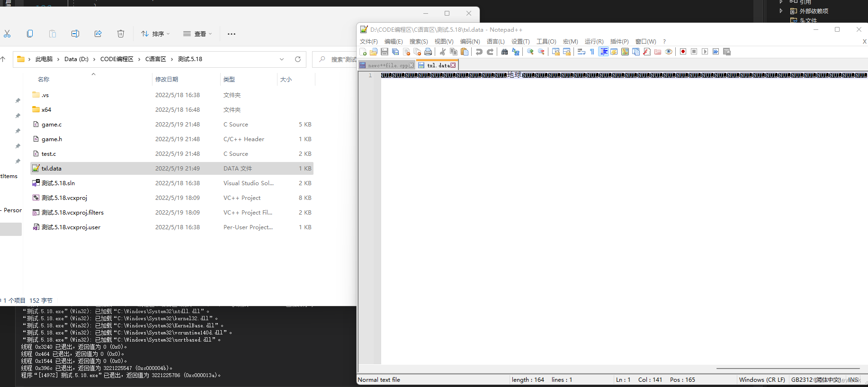The height and width of the screenshot is (387, 868).
Task: Click the Zoom In magnifier icon
Action: point(530,52)
